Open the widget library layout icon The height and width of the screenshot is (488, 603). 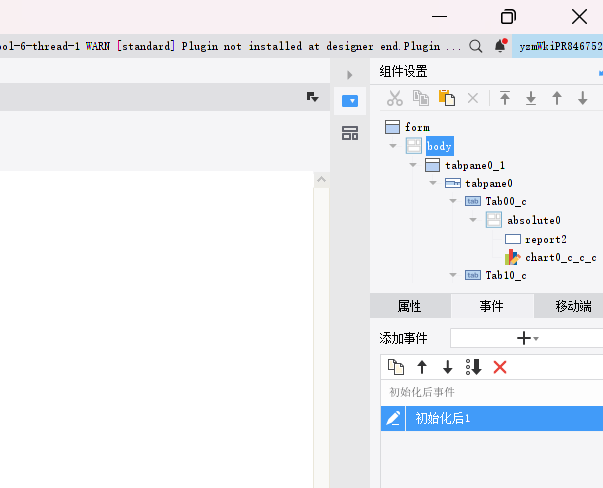click(x=350, y=133)
